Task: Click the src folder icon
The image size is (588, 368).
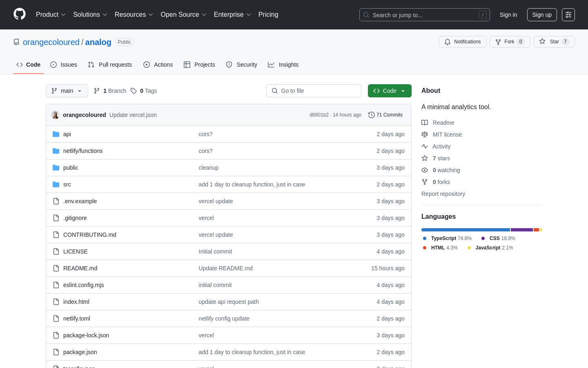Action: (56, 184)
